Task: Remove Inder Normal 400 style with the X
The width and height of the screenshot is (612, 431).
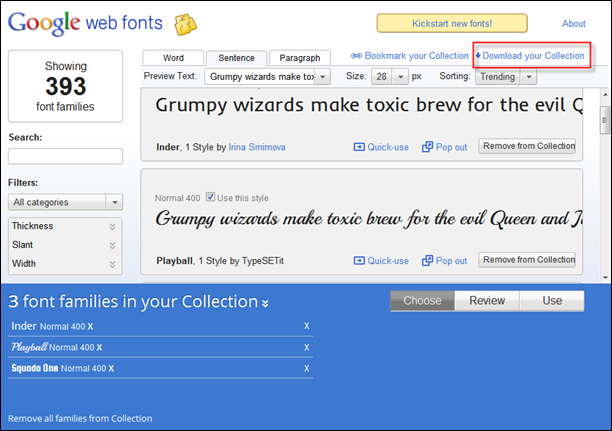Action: [x=90, y=327]
